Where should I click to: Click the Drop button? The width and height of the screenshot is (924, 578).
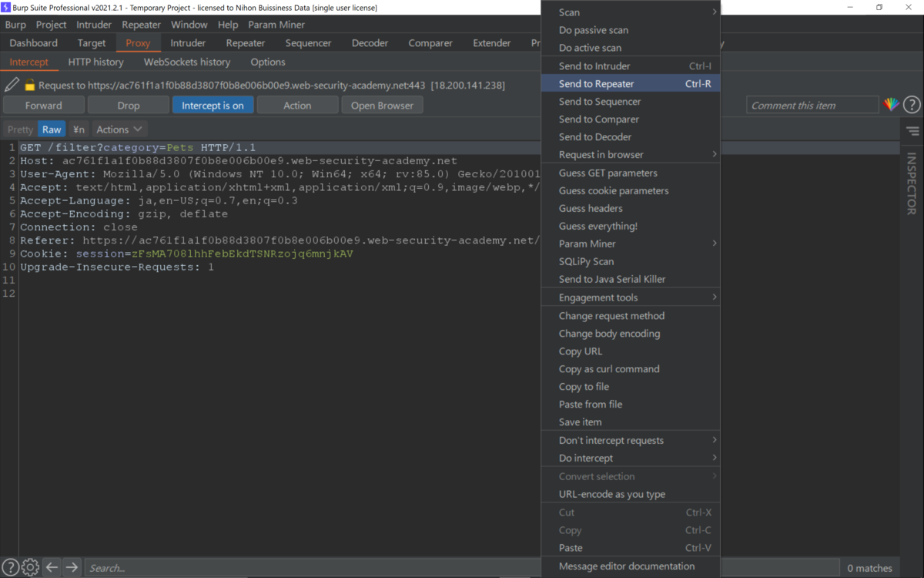[129, 105]
